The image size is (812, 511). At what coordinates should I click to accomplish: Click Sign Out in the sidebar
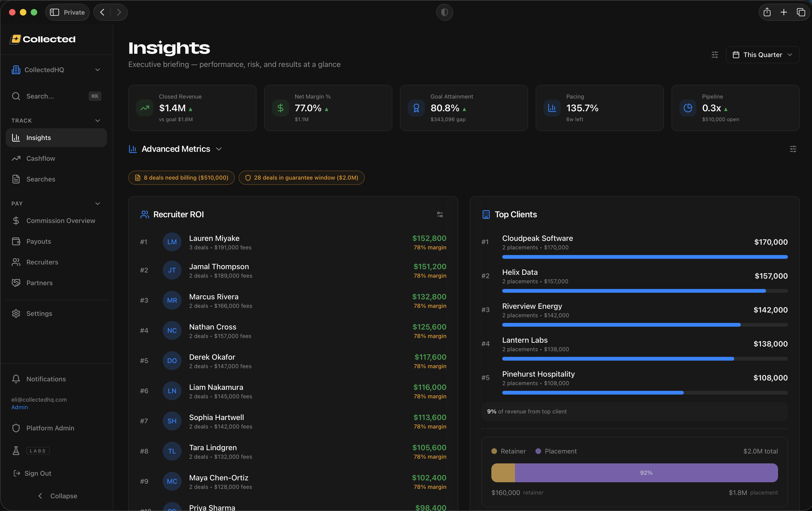(38, 473)
